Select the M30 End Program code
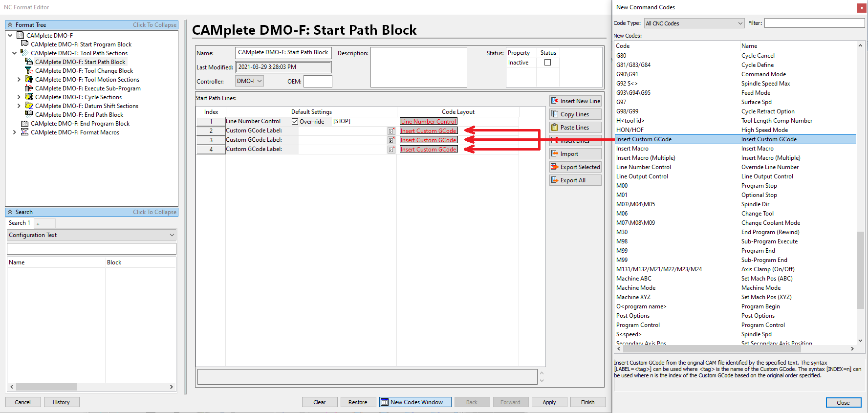868x413 pixels. (x=736, y=232)
